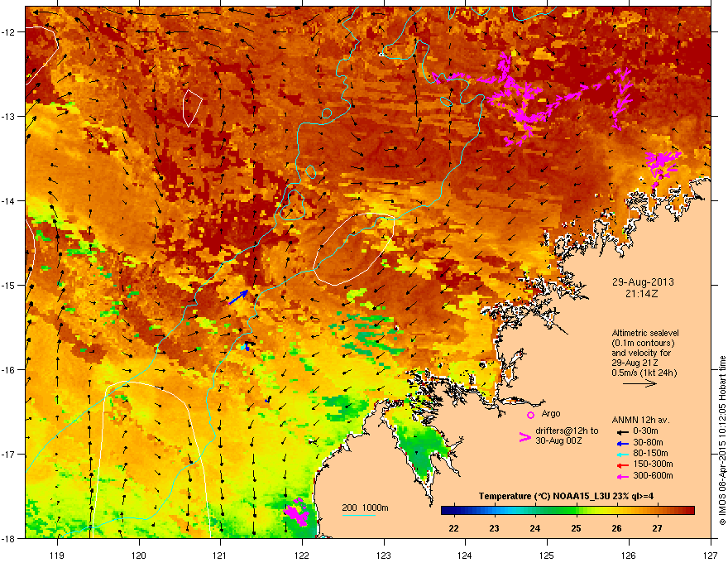
Task: Click the '300-600m' depth label
Action: click(x=653, y=476)
